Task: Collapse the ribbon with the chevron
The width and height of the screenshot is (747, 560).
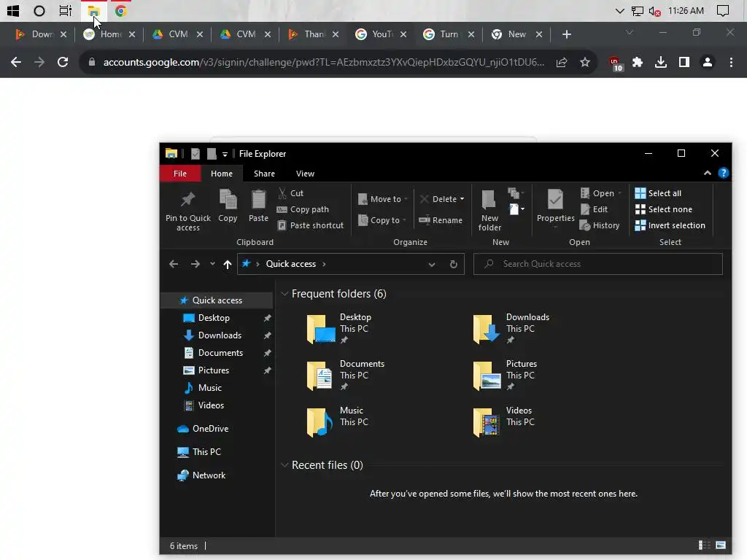Action: pyautogui.click(x=708, y=173)
